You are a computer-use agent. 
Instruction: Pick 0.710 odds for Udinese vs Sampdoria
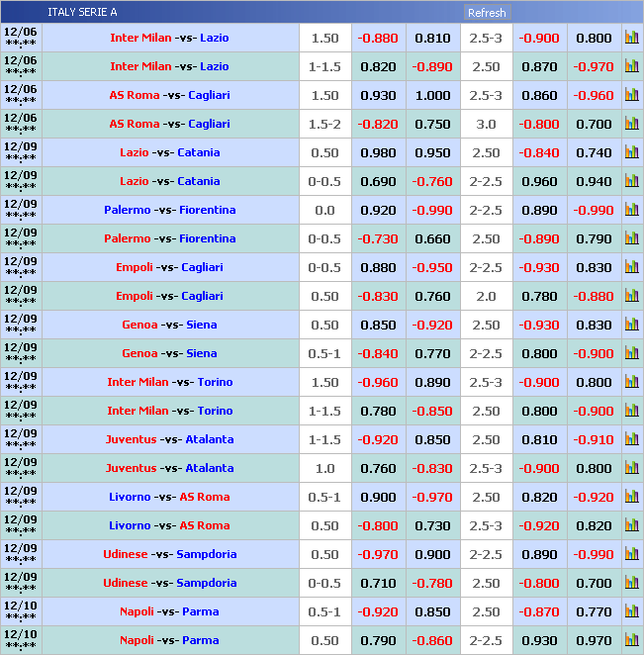(377, 584)
